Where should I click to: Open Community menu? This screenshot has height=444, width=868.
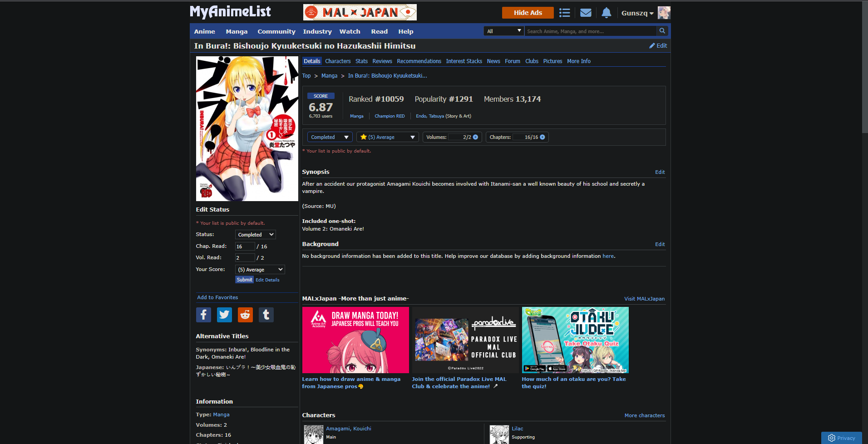tap(276, 31)
